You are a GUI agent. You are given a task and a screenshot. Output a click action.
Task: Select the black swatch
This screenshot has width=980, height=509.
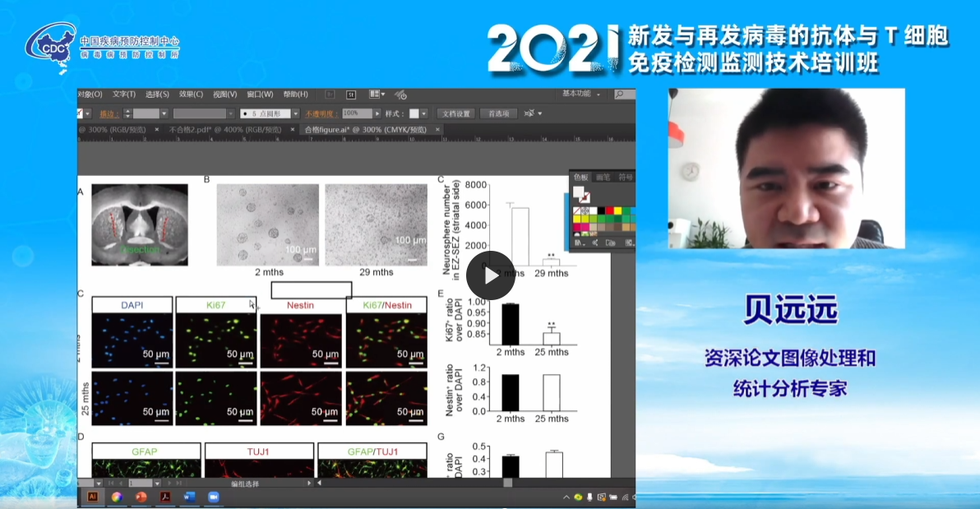[x=601, y=211]
